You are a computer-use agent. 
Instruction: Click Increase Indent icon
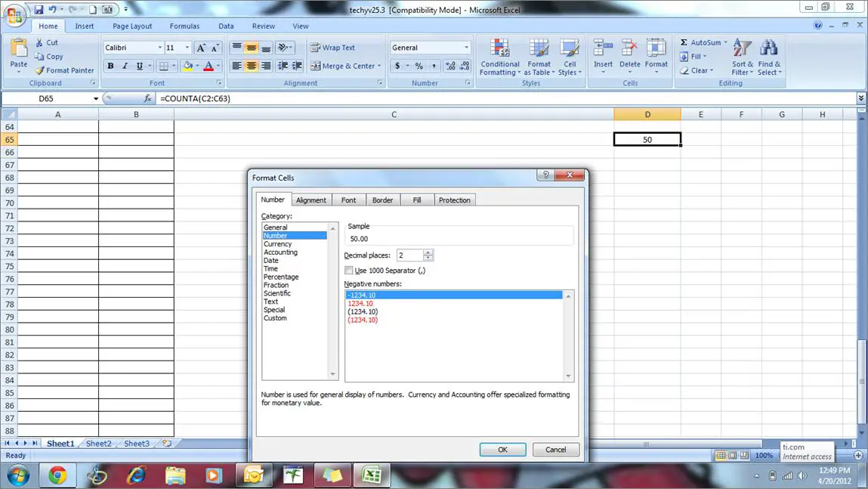coord(298,66)
